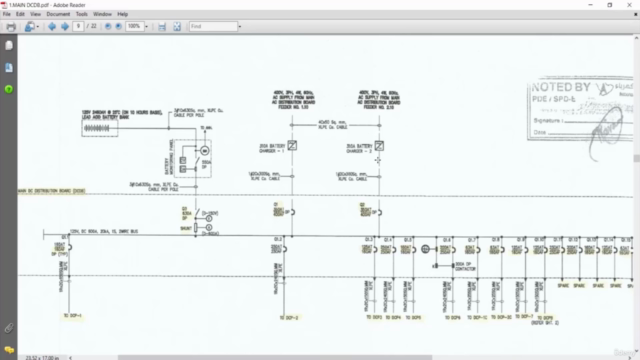This screenshot has height=360, width=640.
Task: Go to previous page with left arrow
Action: (x=52, y=27)
